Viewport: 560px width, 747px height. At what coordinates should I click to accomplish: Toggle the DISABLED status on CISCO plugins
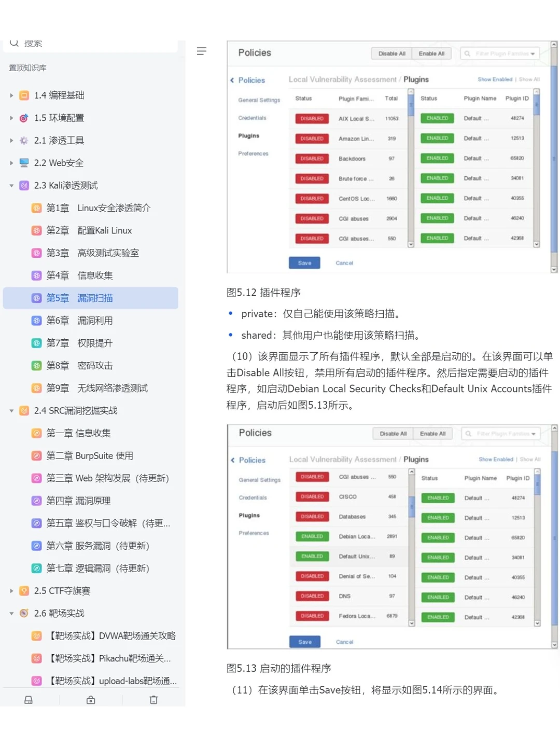point(311,496)
